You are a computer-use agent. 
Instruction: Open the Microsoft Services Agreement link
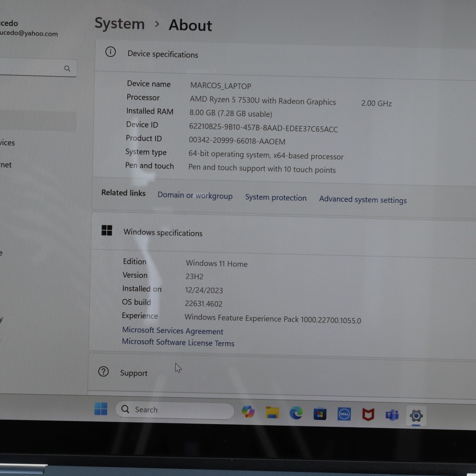[x=173, y=330]
